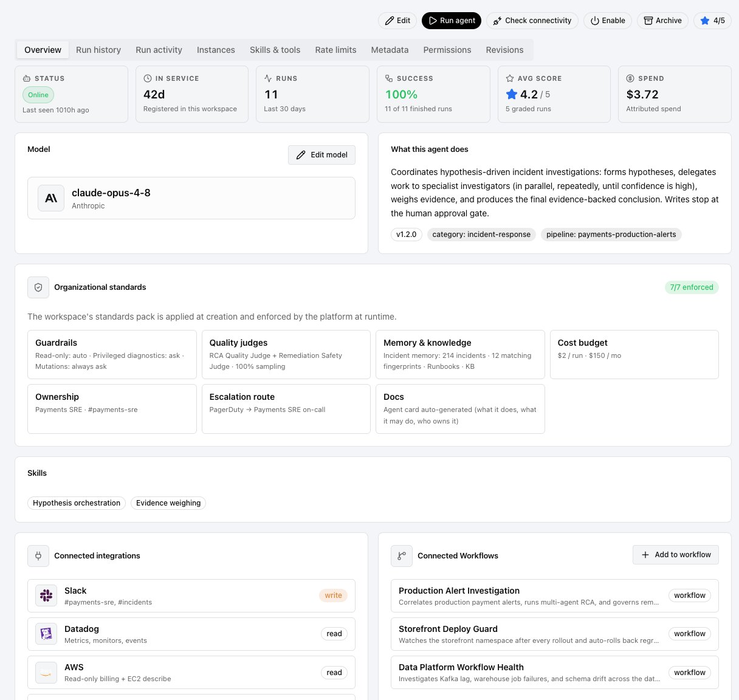Switch to the Rate limits tab
The height and width of the screenshot is (700, 739).
[x=335, y=50]
